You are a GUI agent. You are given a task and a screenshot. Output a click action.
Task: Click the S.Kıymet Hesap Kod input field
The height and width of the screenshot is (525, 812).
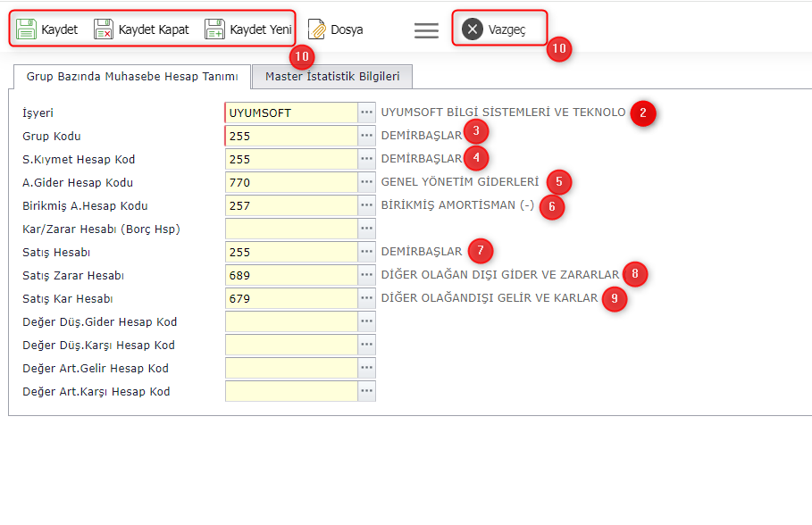(x=291, y=159)
